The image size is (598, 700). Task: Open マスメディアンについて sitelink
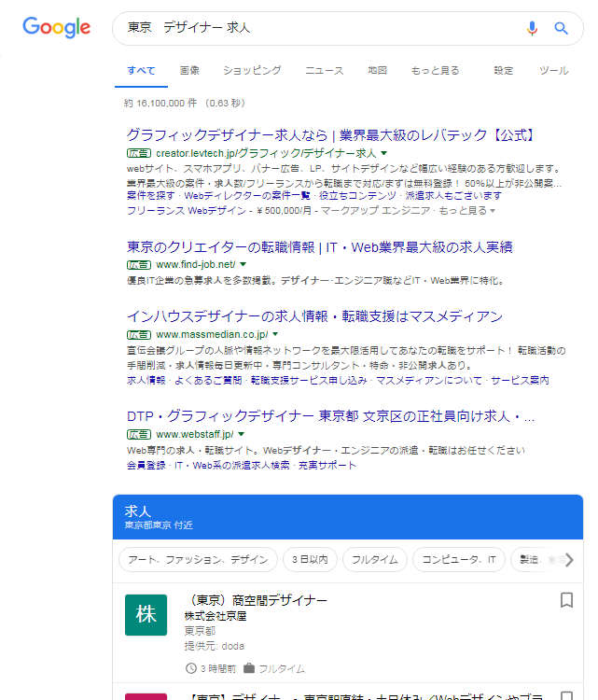(x=429, y=381)
